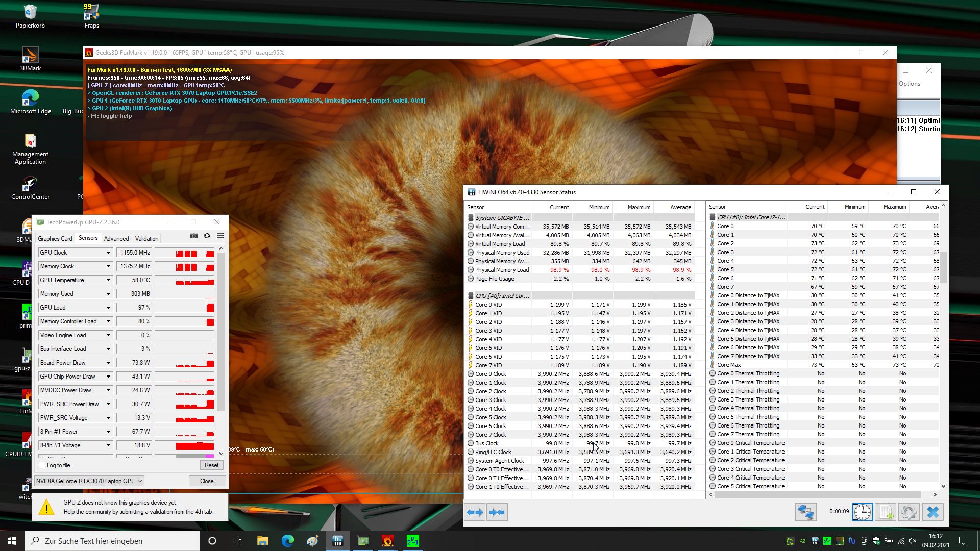
Task: Open GPU Load sensor dropdown
Action: [108, 308]
